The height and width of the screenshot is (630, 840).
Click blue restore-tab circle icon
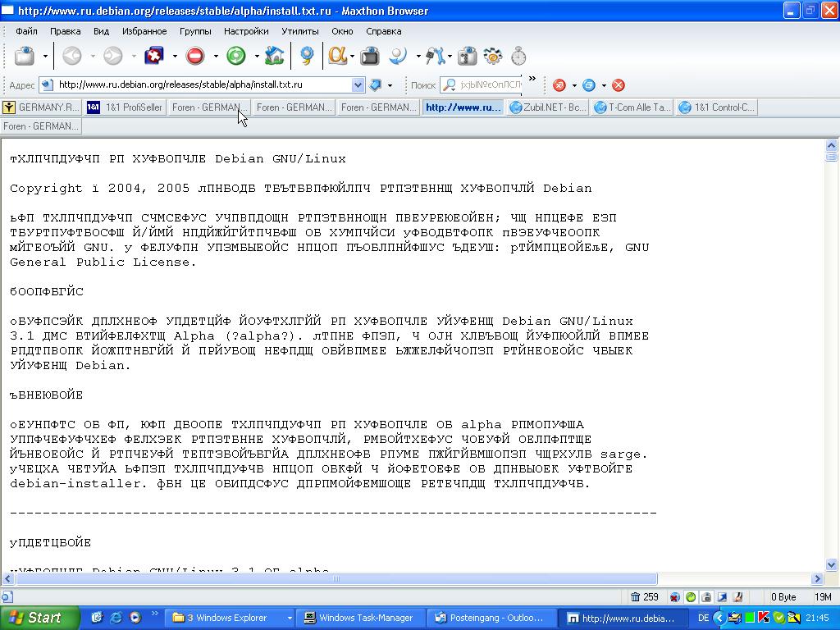(589, 85)
